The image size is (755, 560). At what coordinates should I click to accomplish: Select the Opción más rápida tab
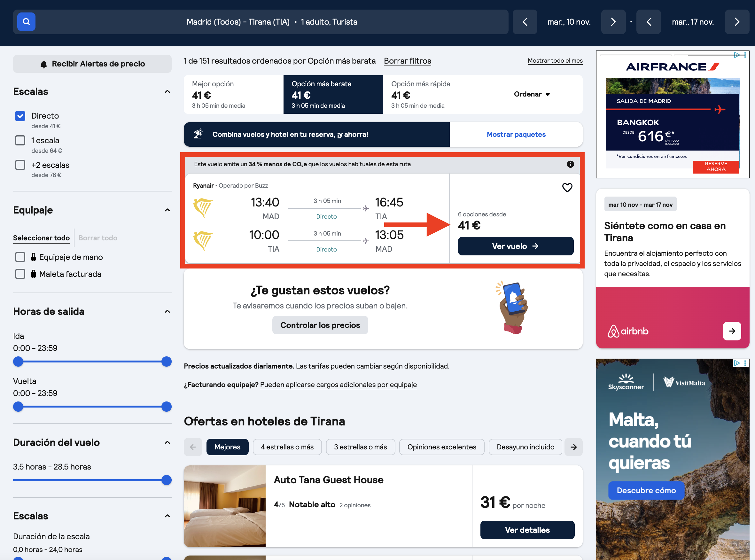tap(433, 94)
